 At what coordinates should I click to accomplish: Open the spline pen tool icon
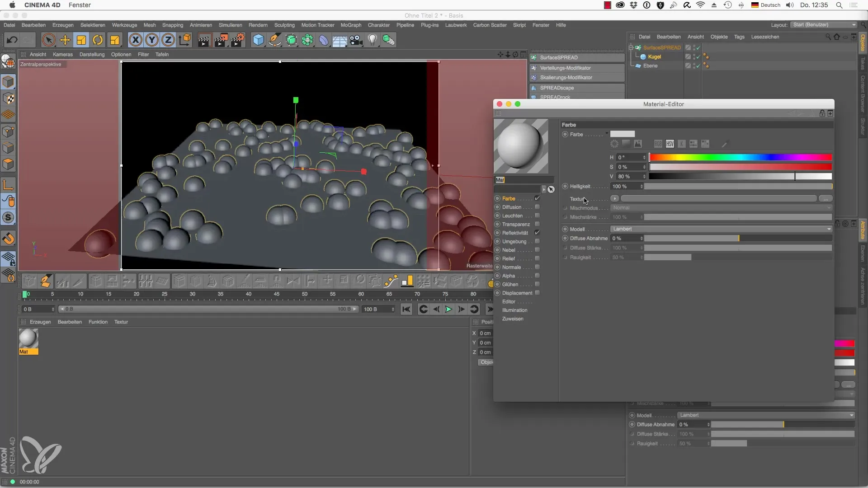tap(275, 40)
